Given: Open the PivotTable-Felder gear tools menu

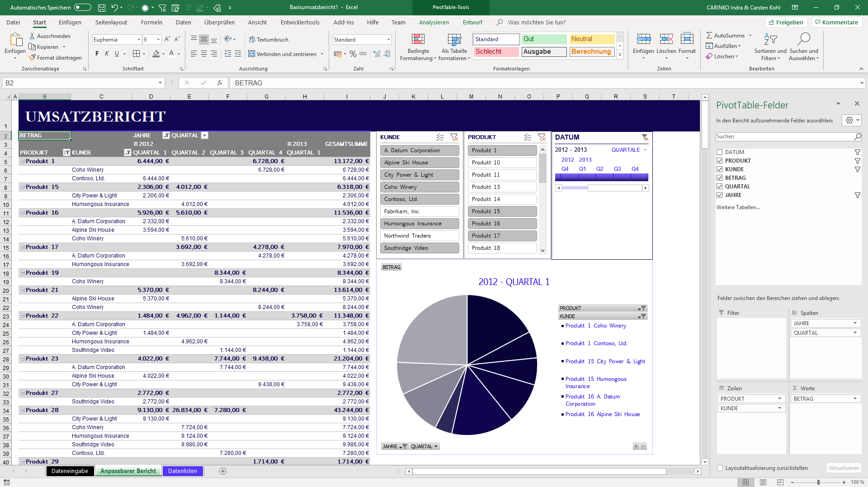Looking at the screenshot, I should [x=852, y=120].
